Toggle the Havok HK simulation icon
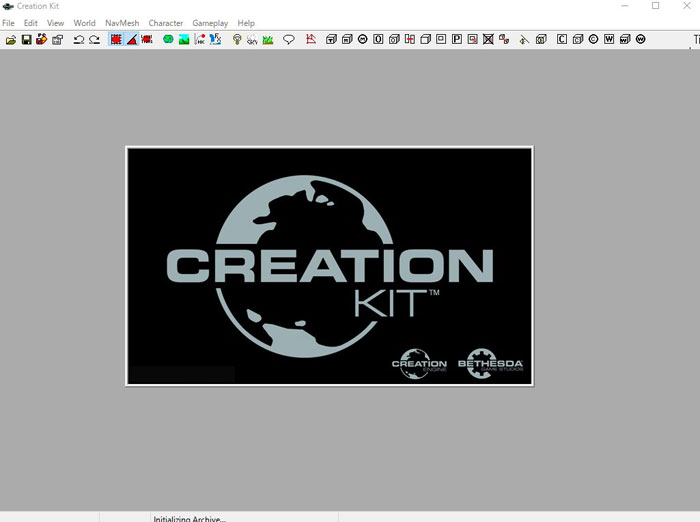 [200, 40]
